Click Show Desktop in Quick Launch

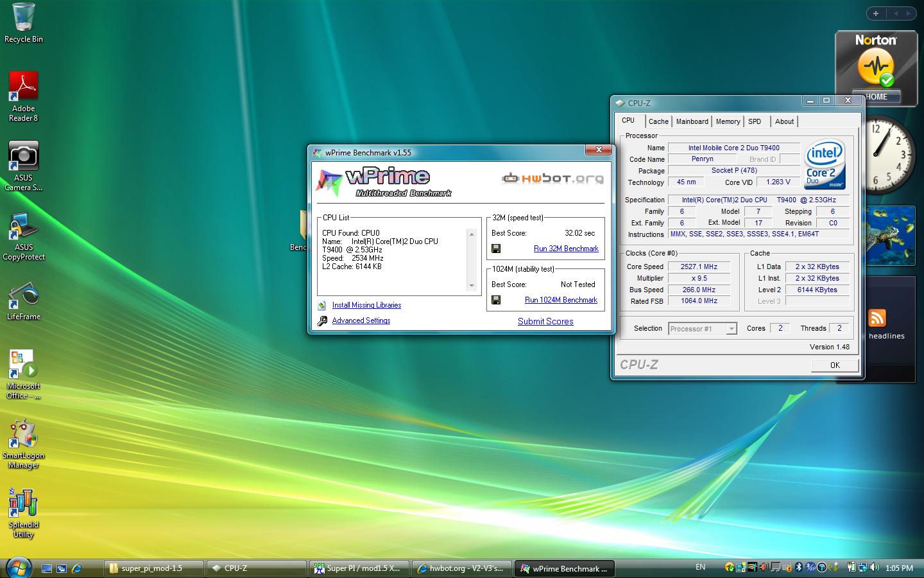coord(47,568)
